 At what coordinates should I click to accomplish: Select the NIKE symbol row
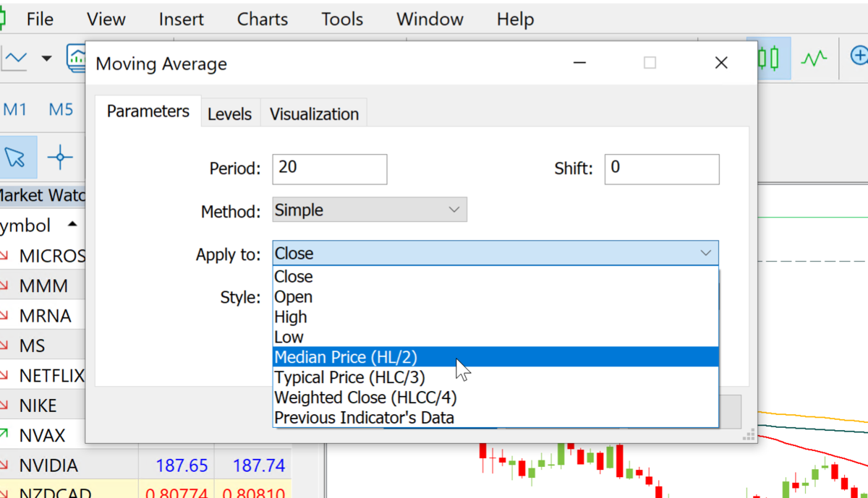coord(43,405)
